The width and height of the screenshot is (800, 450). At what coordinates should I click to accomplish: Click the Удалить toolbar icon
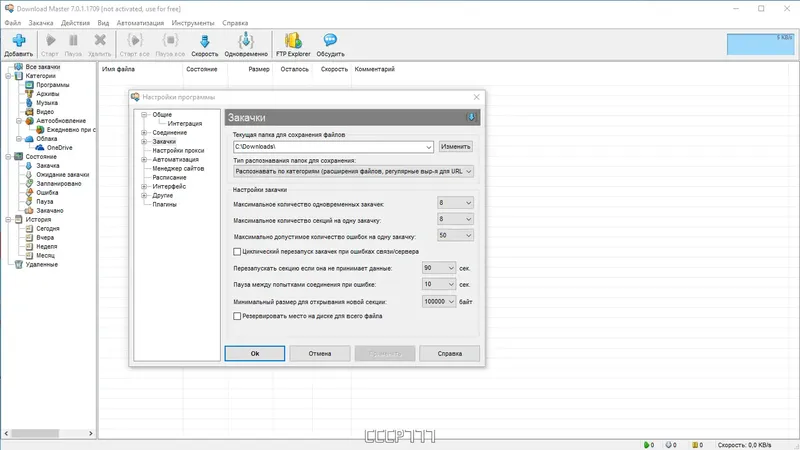[99, 40]
